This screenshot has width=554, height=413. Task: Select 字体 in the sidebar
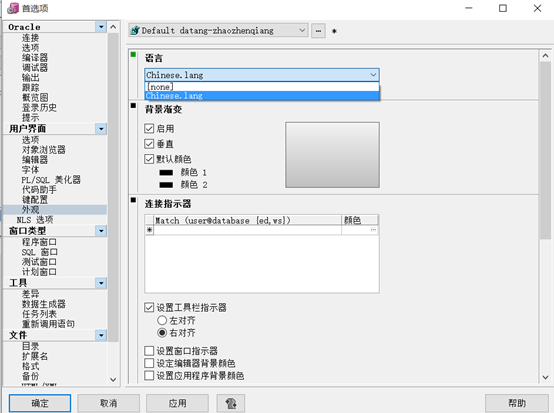click(30, 170)
